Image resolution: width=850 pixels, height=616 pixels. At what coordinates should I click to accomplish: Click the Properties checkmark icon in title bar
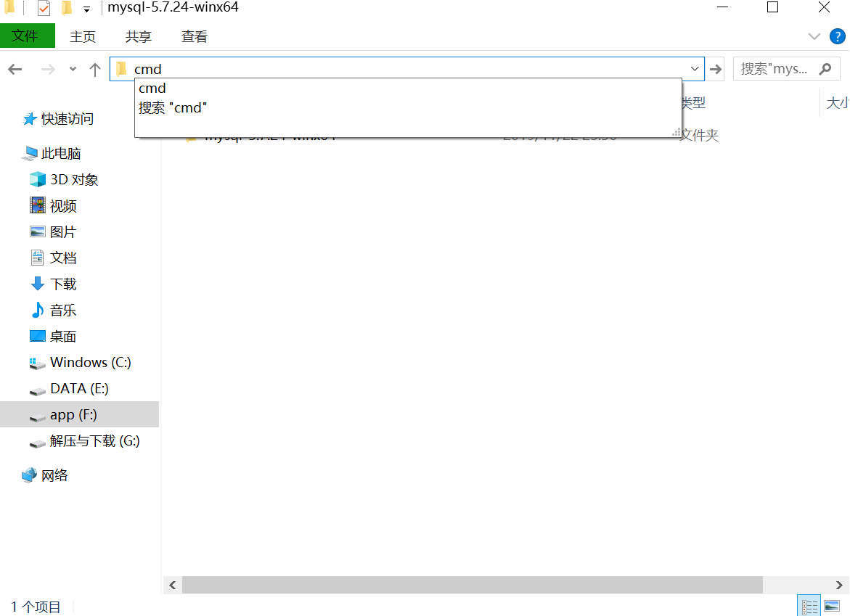(x=44, y=8)
